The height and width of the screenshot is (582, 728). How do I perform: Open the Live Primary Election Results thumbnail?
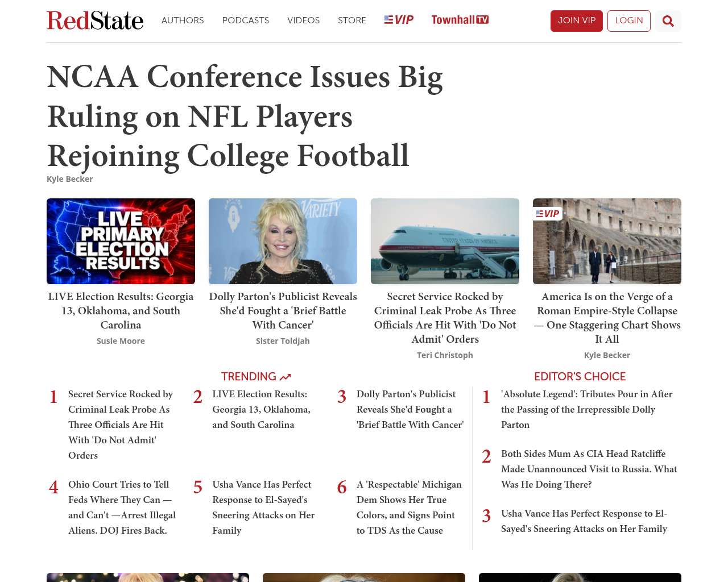point(121,241)
